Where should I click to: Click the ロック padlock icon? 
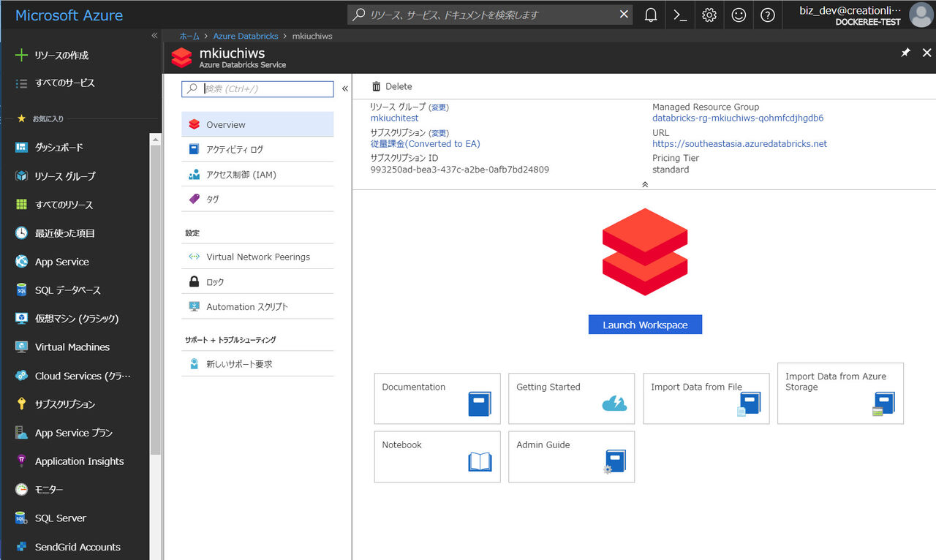pos(194,281)
